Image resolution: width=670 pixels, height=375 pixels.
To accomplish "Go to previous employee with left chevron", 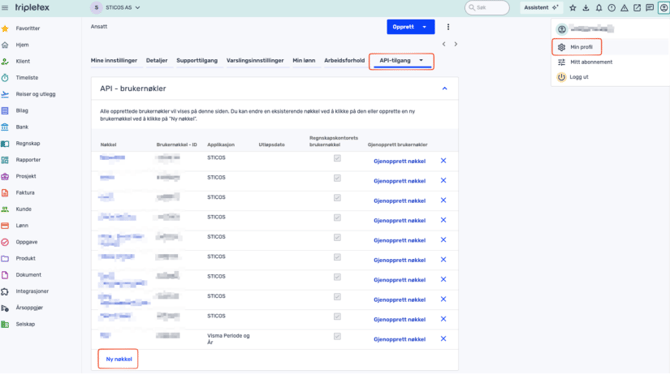I will [444, 44].
